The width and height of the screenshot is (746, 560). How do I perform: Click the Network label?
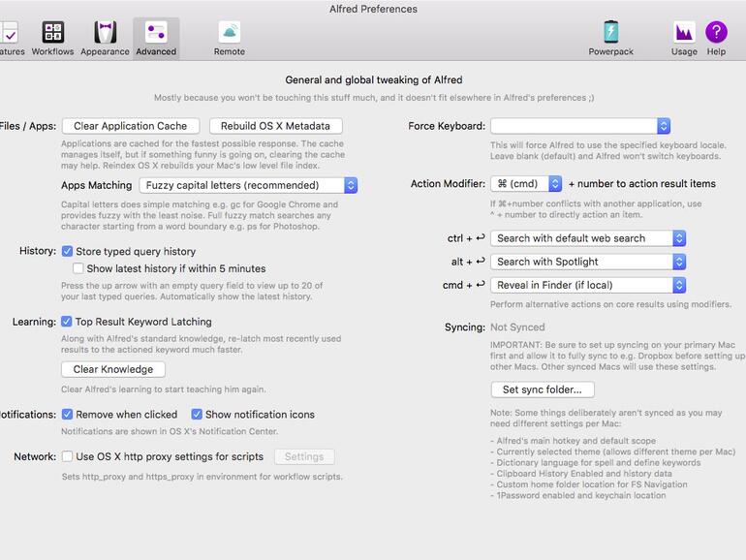(x=35, y=456)
